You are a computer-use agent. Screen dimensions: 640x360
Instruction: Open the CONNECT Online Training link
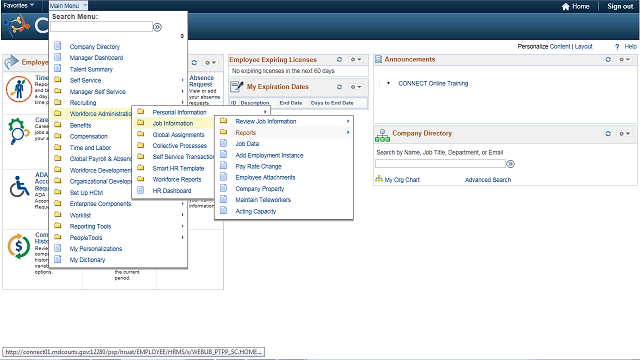[433, 83]
